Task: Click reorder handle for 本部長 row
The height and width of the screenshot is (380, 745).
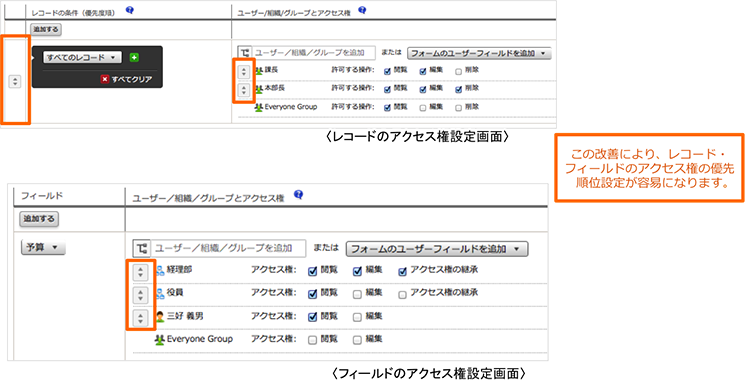Action: pyautogui.click(x=244, y=89)
